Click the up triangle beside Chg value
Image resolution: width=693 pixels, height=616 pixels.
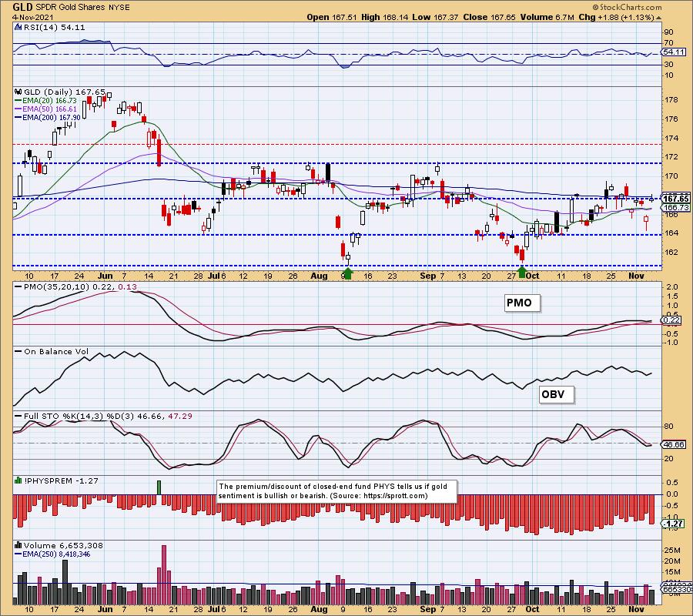click(x=658, y=18)
